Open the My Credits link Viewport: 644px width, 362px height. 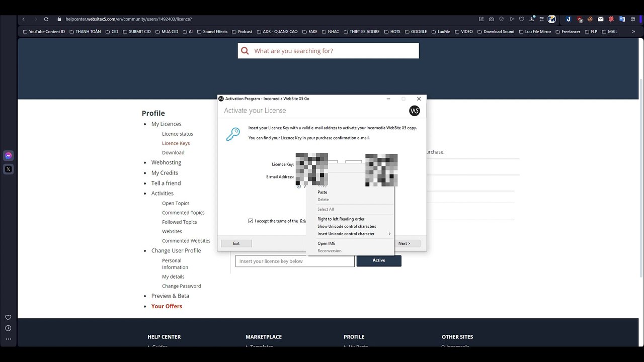tap(165, 173)
